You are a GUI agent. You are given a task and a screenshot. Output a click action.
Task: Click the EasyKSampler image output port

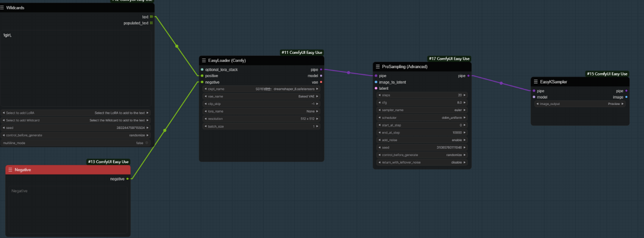(x=626, y=97)
